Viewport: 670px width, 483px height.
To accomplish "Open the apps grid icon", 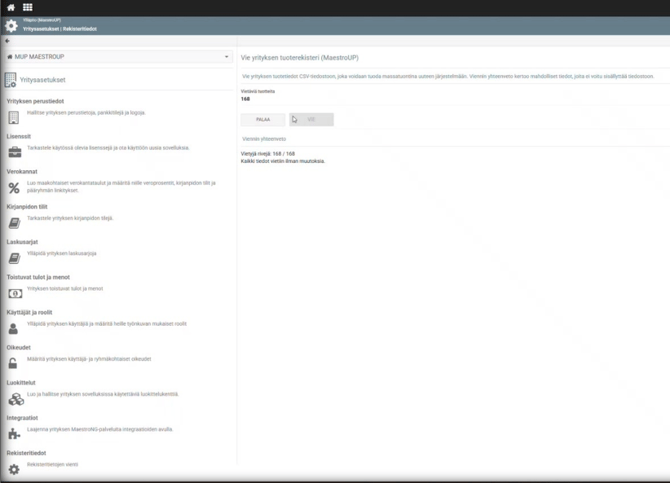I will (x=28, y=7).
